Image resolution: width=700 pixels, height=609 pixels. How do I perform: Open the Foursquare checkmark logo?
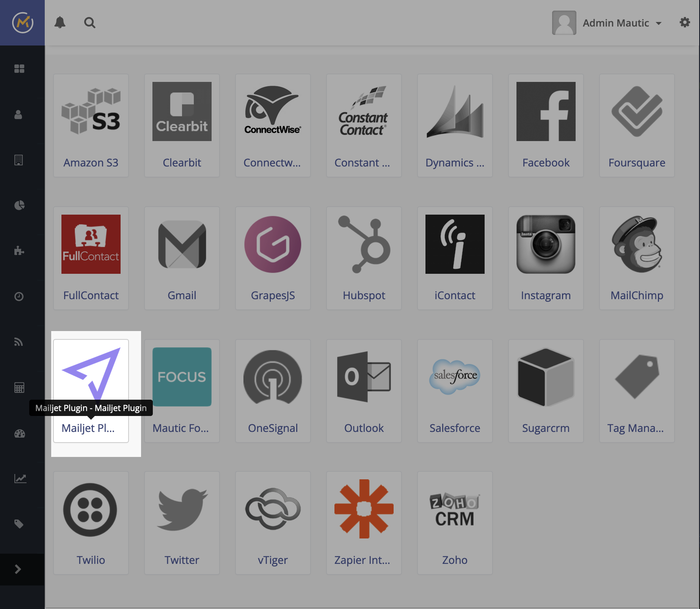pyautogui.click(x=637, y=111)
